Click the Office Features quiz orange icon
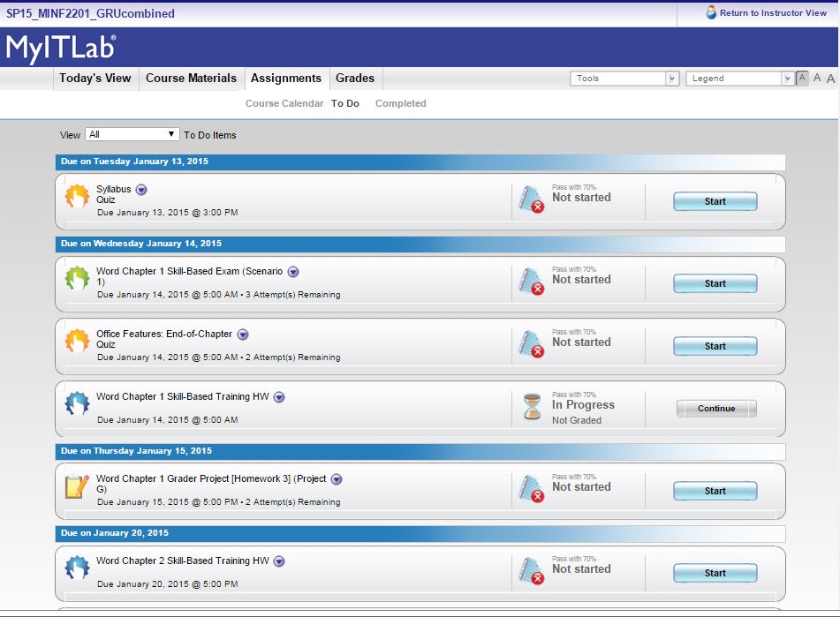 (77, 341)
